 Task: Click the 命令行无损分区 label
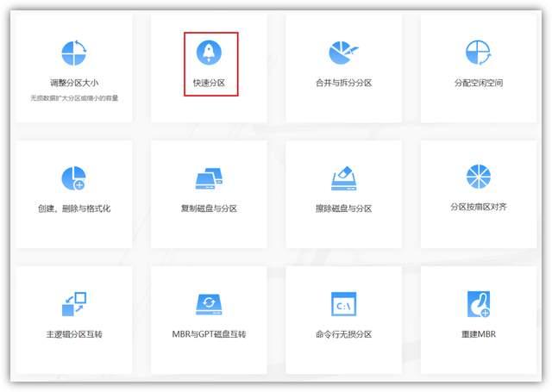[343, 334]
